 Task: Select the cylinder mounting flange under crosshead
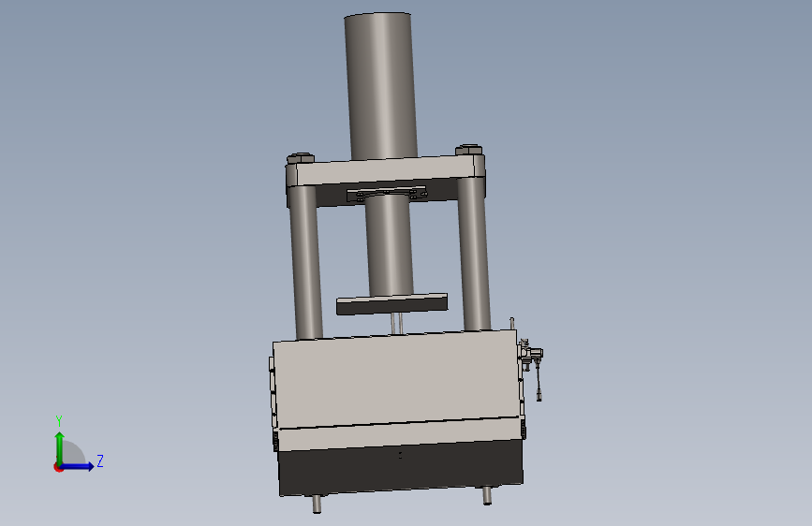point(387,194)
